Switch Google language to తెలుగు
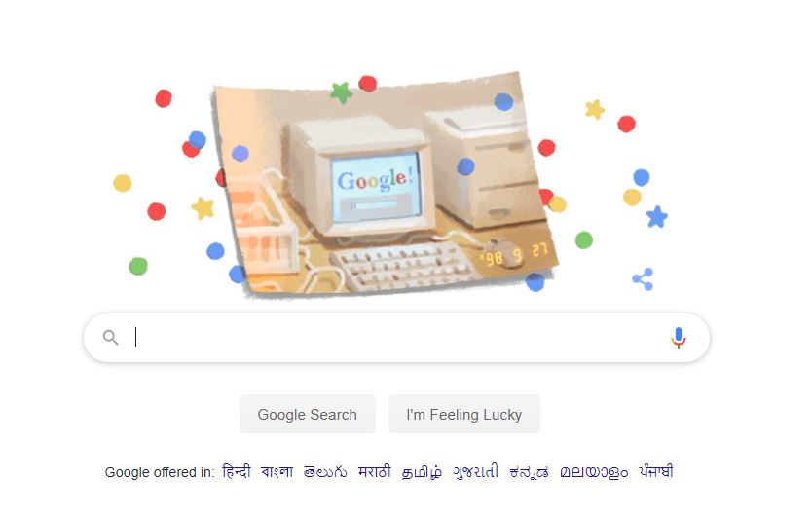812x515 pixels. (x=325, y=471)
